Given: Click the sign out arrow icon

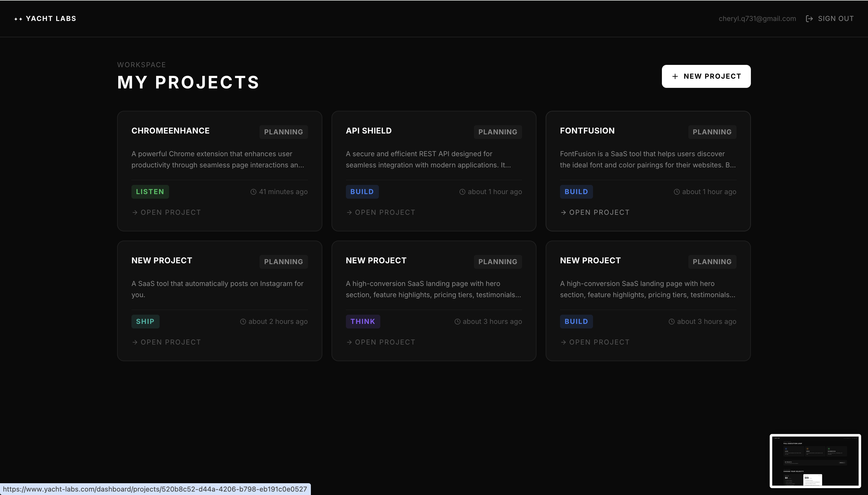Looking at the screenshot, I should coord(809,18).
